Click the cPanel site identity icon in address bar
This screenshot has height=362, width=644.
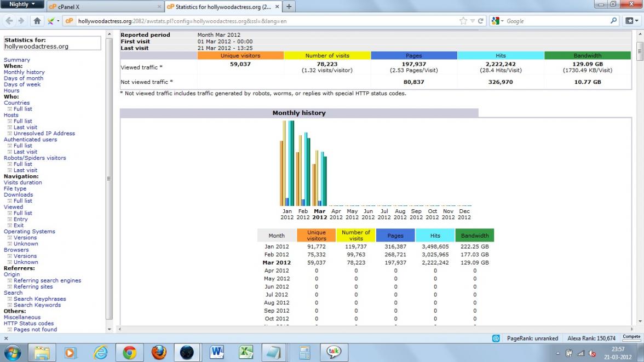(x=69, y=21)
